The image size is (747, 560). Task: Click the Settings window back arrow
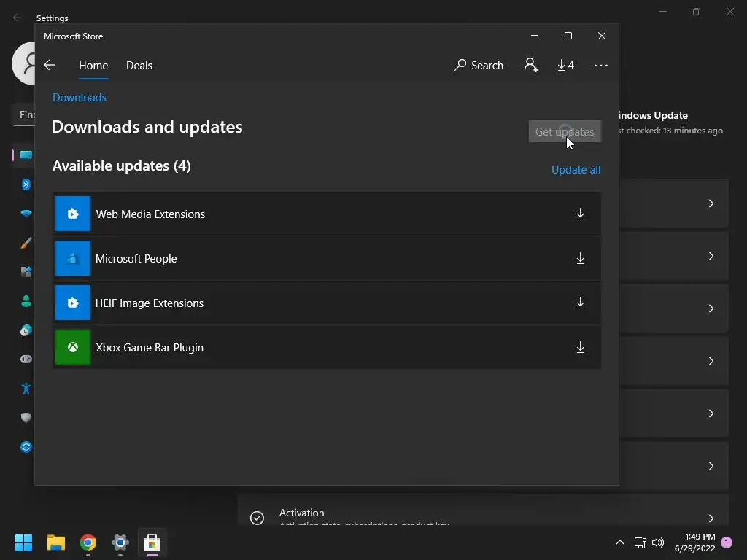[x=17, y=17]
